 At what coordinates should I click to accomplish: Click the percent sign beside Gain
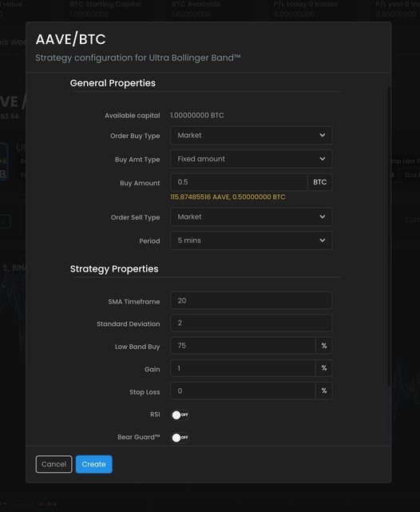(x=324, y=368)
